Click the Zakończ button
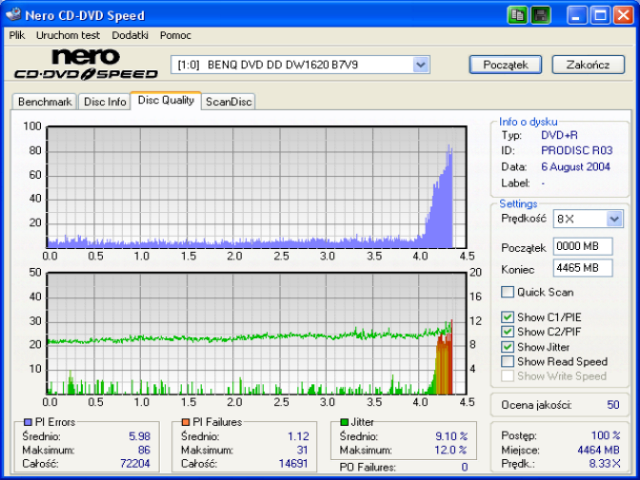The width and height of the screenshot is (640, 480). coord(588,64)
